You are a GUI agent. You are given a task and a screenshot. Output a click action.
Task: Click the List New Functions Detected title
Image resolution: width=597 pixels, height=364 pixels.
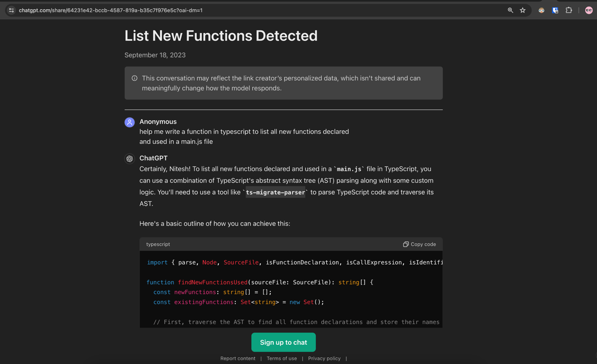click(x=221, y=36)
